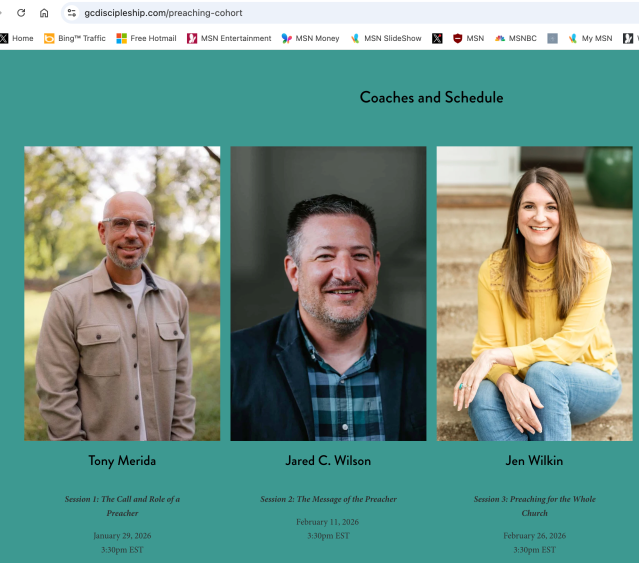Click the Coaches and Schedule heading

coord(431,97)
